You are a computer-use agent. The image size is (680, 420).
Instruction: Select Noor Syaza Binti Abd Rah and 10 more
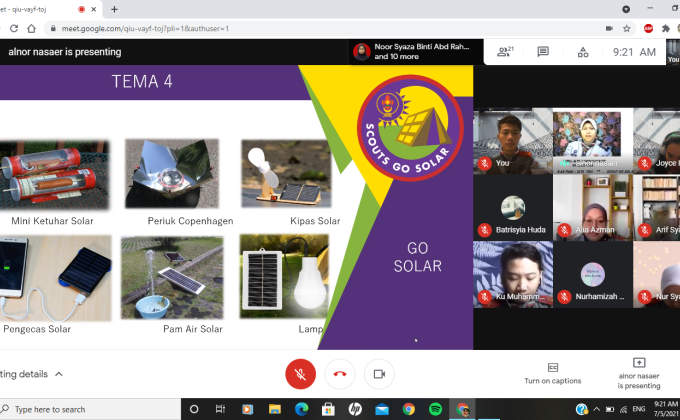point(414,52)
